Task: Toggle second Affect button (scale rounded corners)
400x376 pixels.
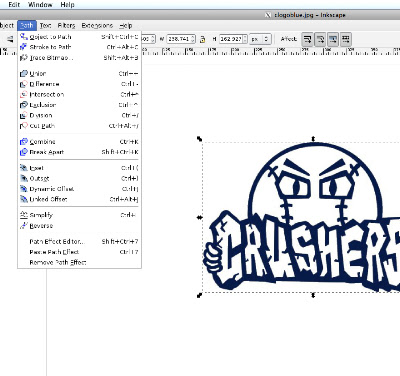Action: pyautogui.click(x=320, y=39)
